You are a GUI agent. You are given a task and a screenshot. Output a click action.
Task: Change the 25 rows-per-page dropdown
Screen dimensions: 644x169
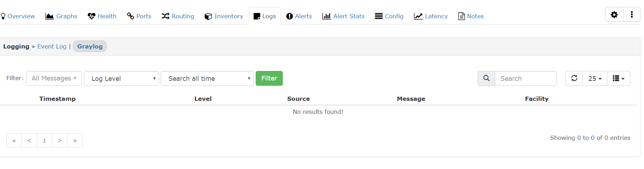(x=595, y=78)
